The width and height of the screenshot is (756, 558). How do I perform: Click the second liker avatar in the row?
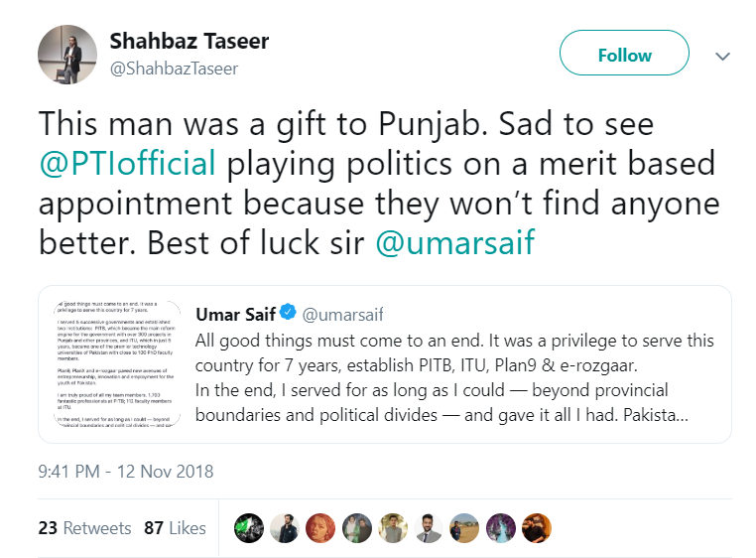pos(284,527)
